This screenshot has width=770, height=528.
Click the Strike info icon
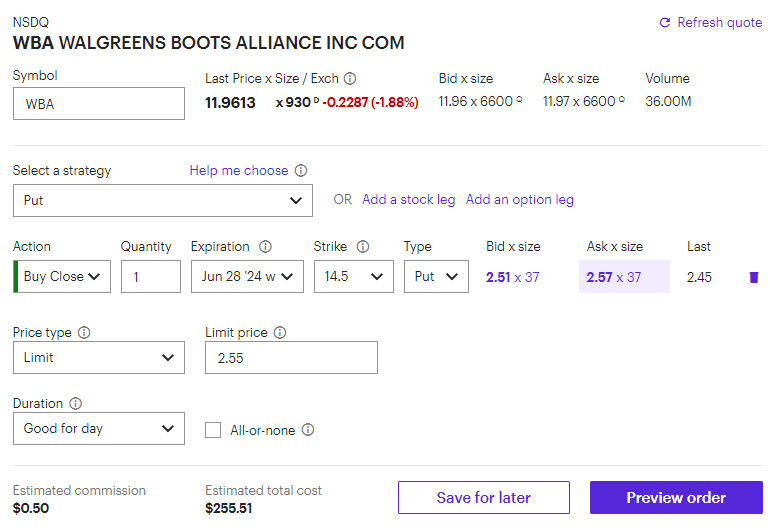pyautogui.click(x=363, y=247)
